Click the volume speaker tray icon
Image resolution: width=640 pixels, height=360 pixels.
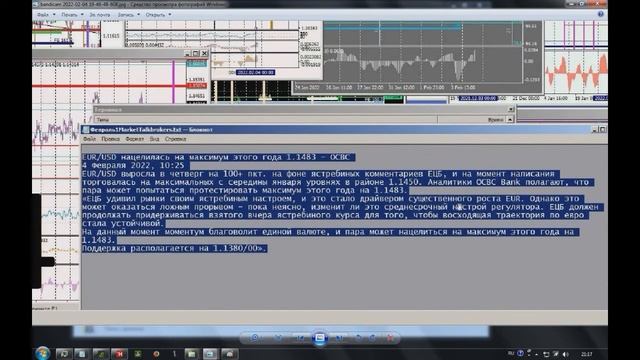click(566, 354)
